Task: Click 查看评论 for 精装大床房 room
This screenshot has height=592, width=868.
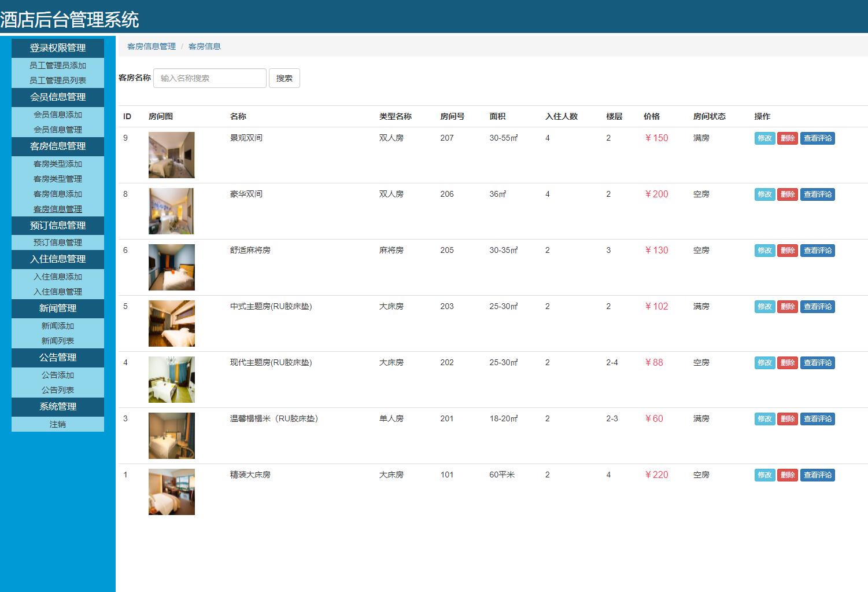Action: tap(817, 475)
